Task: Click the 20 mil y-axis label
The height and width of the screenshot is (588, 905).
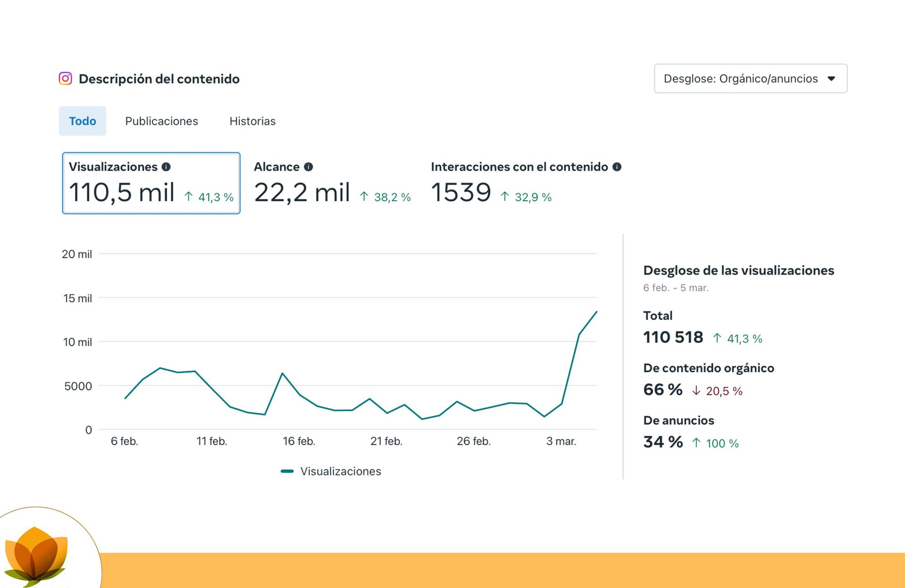Action: [x=77, y=254]
